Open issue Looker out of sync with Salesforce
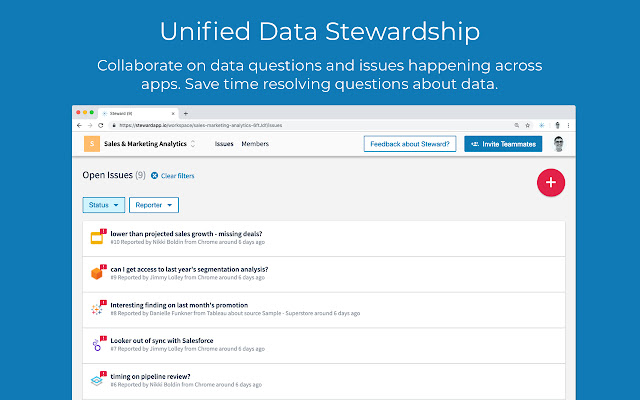Image resolution: width=640 pixels, height=400 pixels. point(162,340)
